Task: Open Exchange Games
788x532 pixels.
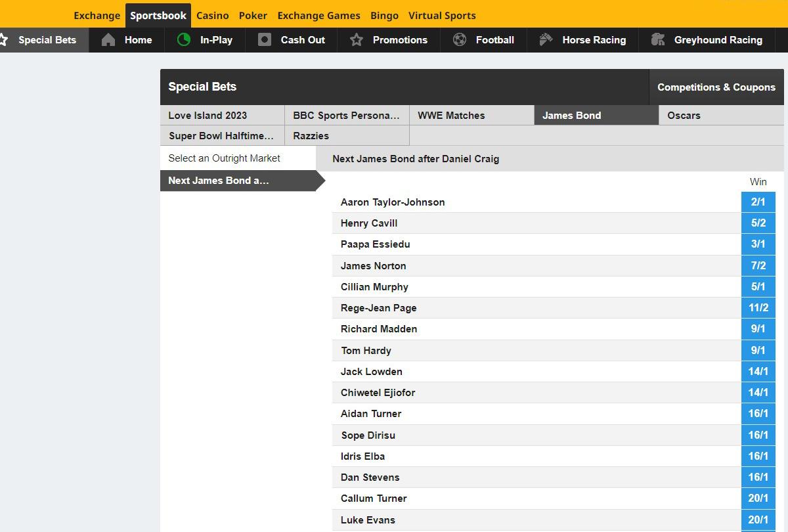Action: pos(318,15)
